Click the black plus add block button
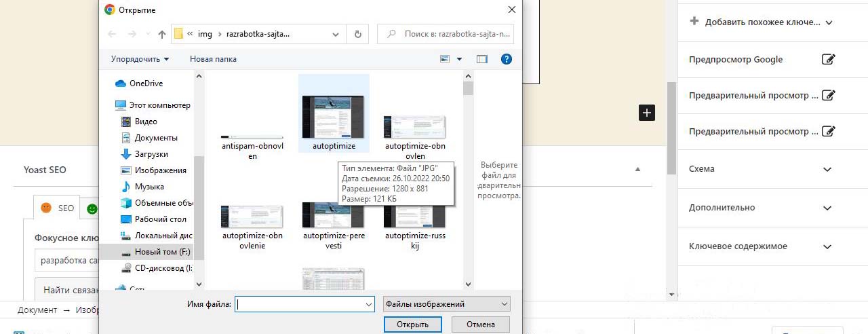This screenshot has height=334, width=868. pyautogui.click(x=647, y=113)
